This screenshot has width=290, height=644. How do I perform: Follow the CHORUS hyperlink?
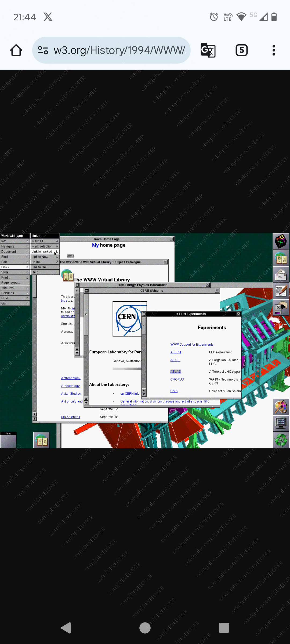point(177,379)
